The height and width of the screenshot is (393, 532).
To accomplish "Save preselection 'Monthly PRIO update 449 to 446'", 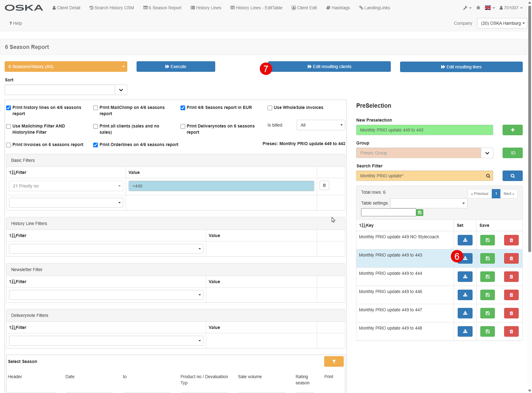I will click(487, 295).
